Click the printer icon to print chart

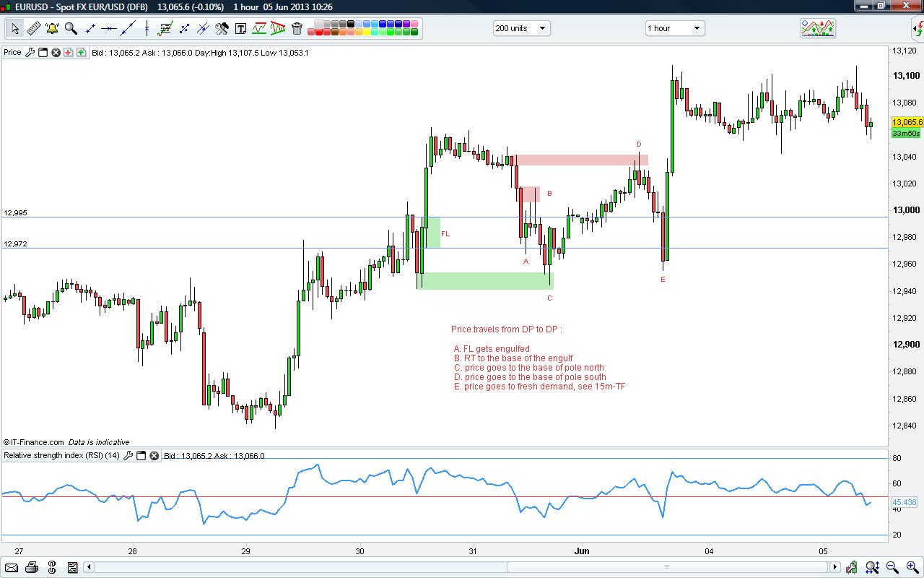point(31,567)
